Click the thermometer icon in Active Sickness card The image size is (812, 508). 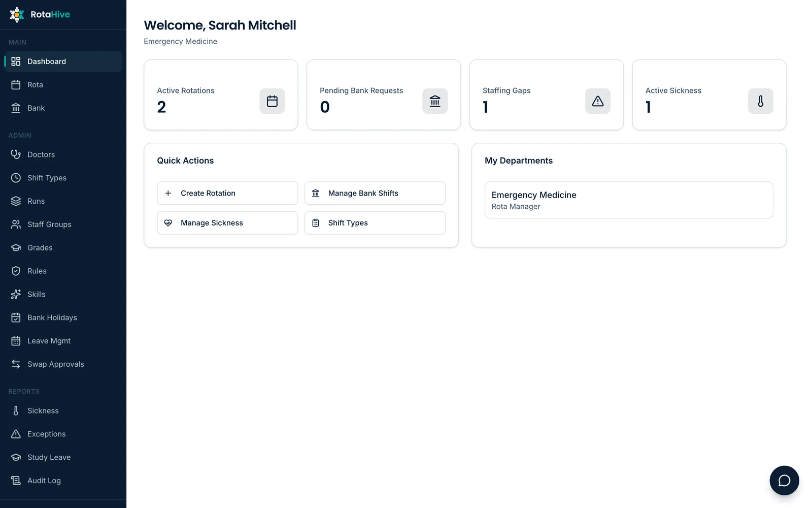coord(761,101)
